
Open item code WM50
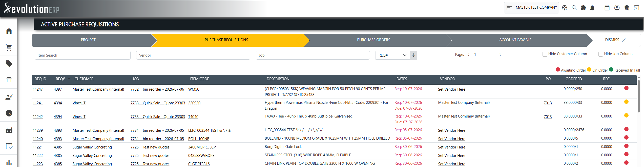click(x=194, y=89)
